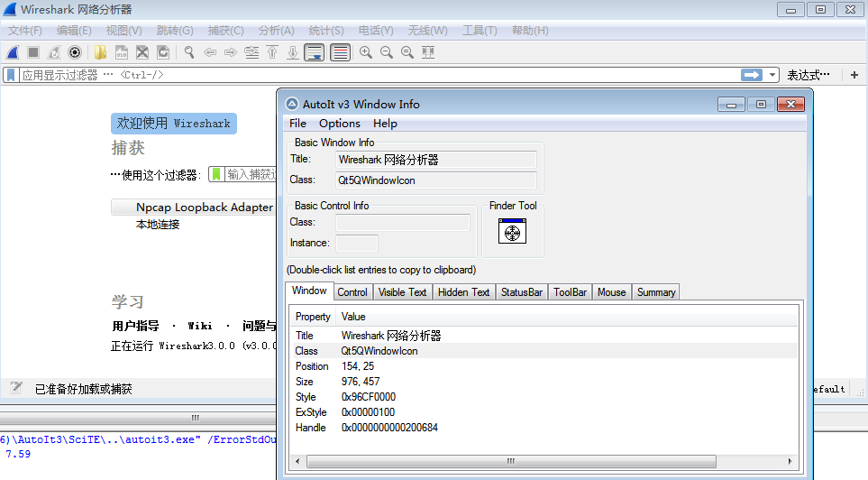Select the Position row value 154, 25

[x=358, y=366]
